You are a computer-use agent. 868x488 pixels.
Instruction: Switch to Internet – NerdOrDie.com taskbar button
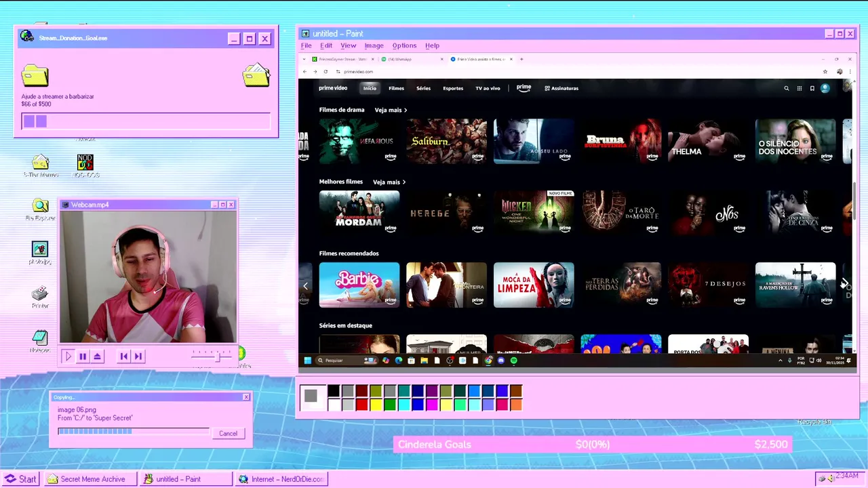click(282, 479)
